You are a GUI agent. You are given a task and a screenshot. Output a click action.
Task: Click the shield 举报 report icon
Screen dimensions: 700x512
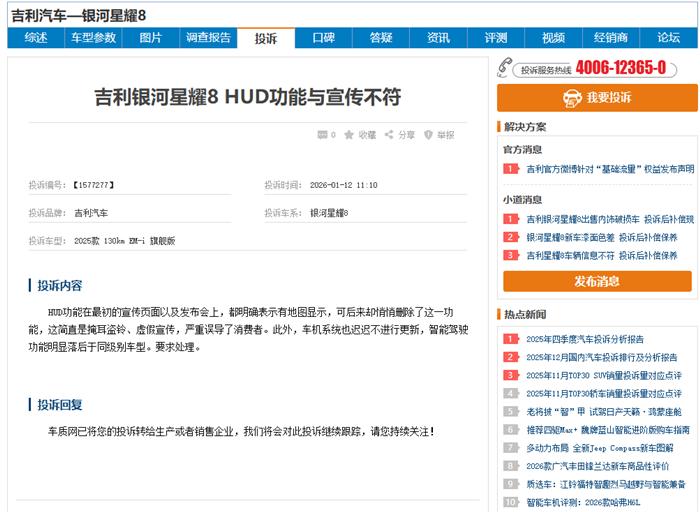coord(428,135)
